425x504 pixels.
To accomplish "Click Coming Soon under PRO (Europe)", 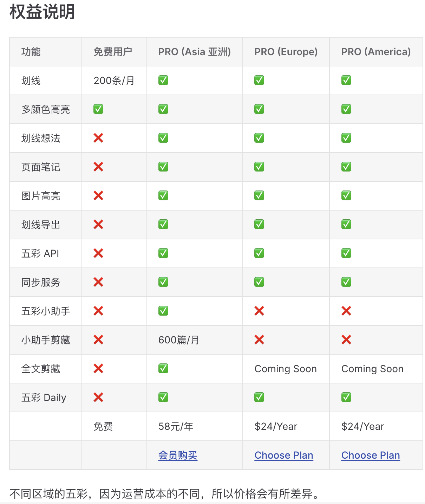I will tap(286, 369).
